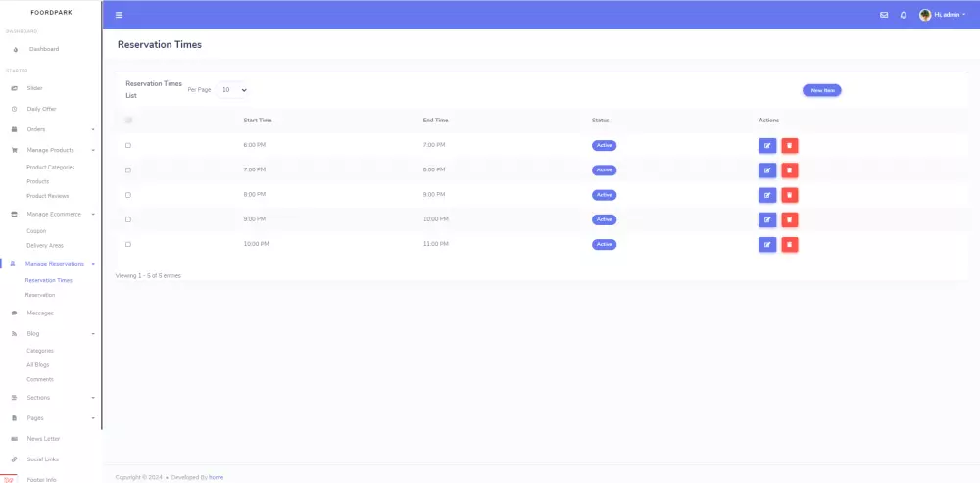Image resolution: width=980 pixels, height=483 pixels.
Task: Open blog Categories in sidebar
Action: tap(40, 351)
